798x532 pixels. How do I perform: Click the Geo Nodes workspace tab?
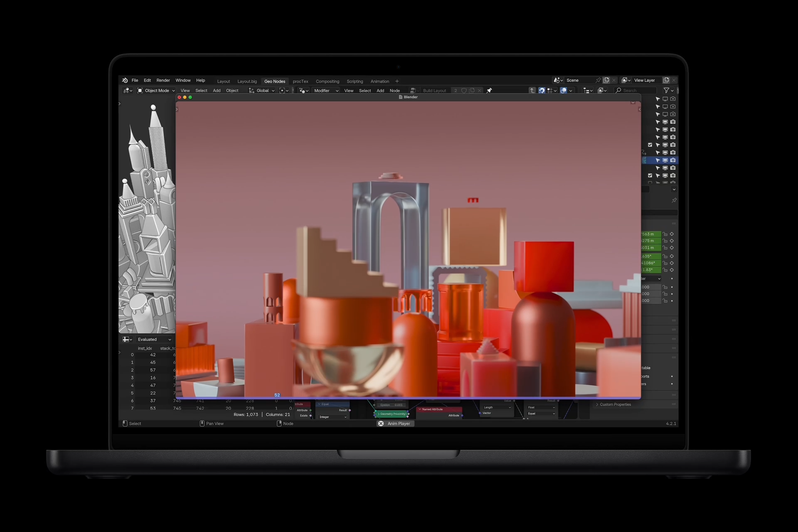click(274, 81)
